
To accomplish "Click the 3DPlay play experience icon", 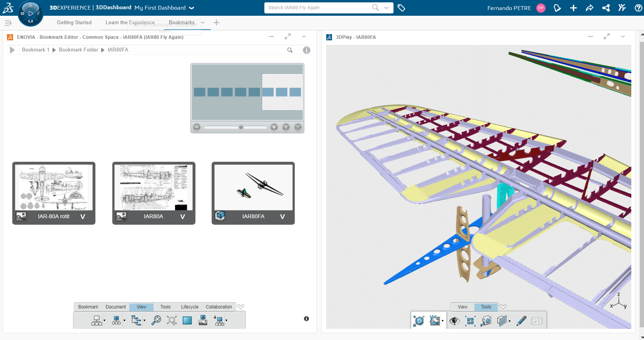I will click(x=419, y=321).
